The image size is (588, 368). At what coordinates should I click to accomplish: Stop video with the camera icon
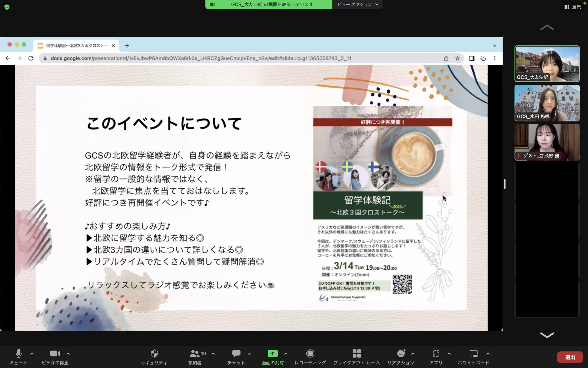point(55,354)
